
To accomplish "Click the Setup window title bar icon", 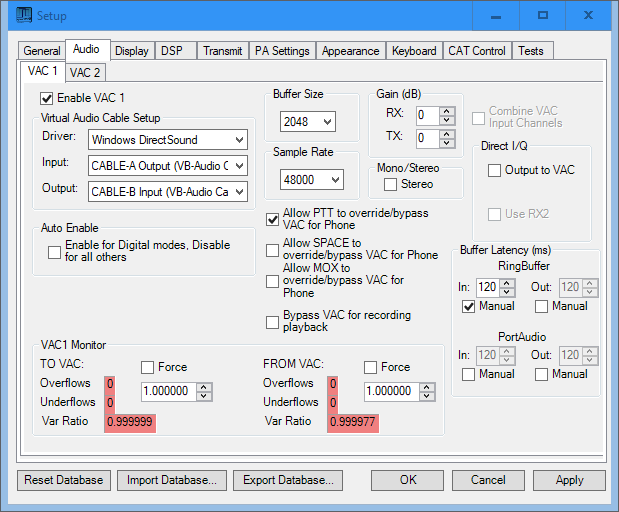I will [x=22, y=16].
